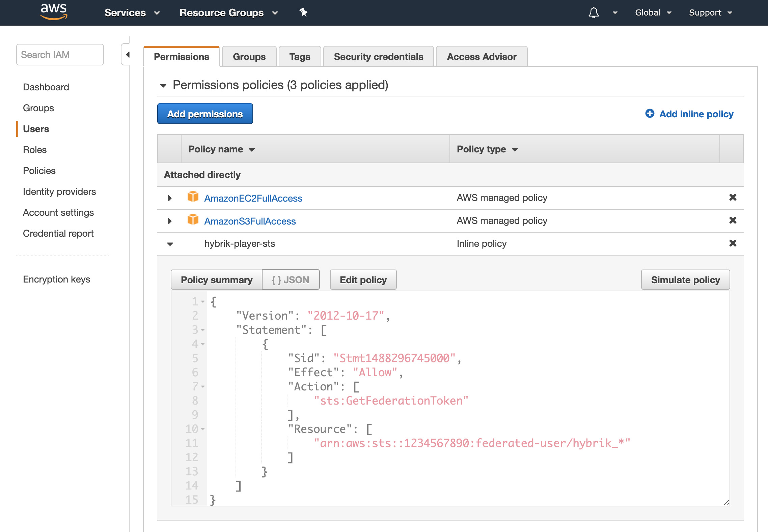The image size is (768, 532).
Task: Open the Resource Groups dropdown
Action: pos(229,13)
